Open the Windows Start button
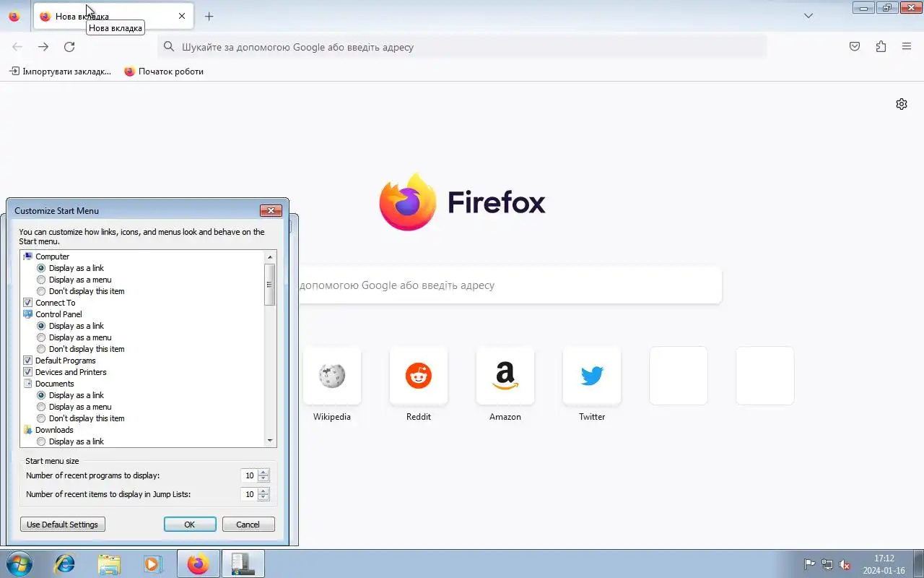Image resolution: width=924 pixels, height=578 pixels. coord(19,564)
